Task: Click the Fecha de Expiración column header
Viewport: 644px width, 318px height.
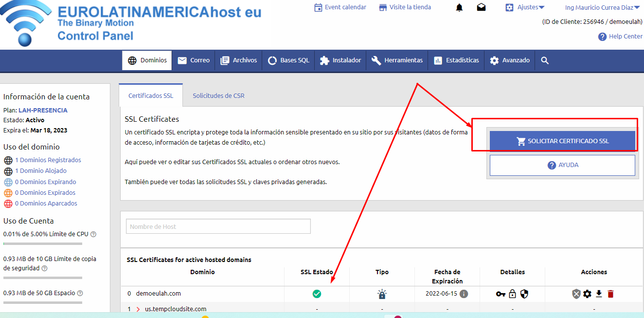Action: pyautogui.click(x=447, y=277)
